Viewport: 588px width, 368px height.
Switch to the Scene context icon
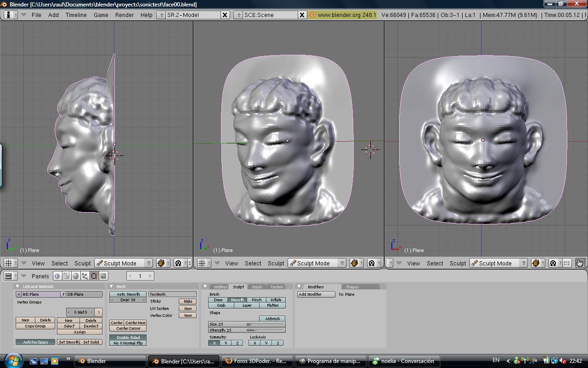click(103, 276)
